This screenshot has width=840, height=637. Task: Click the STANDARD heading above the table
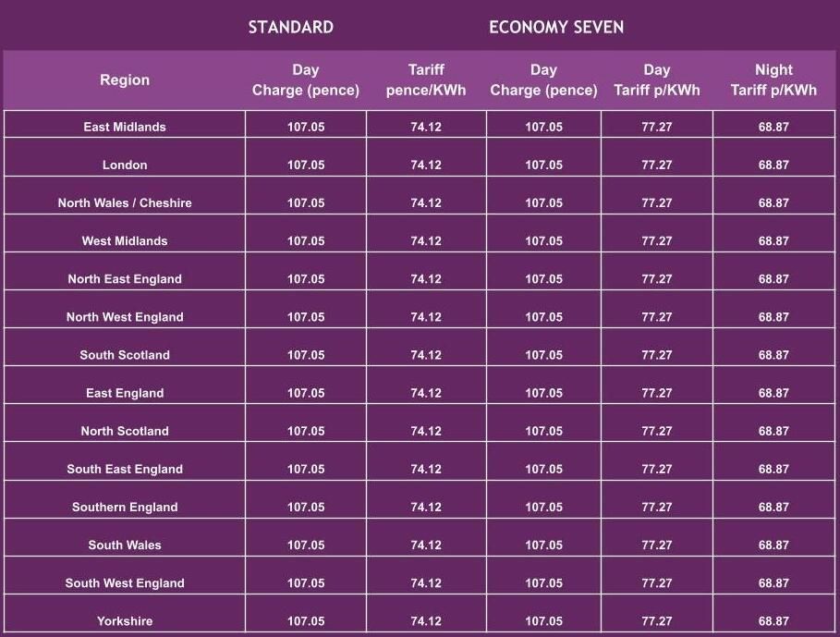click(x=290, y=27)
